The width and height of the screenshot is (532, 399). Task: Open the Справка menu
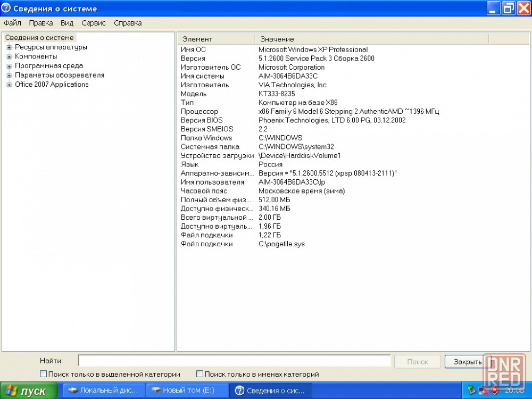tap(128, 23)
